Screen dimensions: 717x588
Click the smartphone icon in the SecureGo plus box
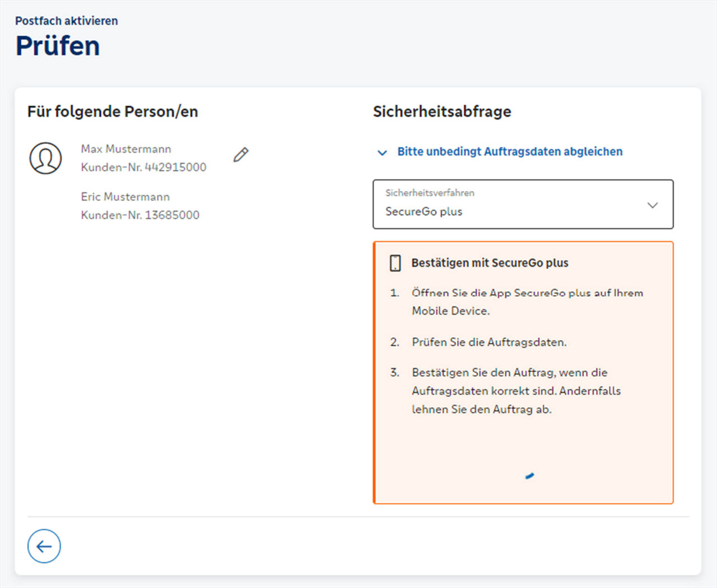point(395,263)
